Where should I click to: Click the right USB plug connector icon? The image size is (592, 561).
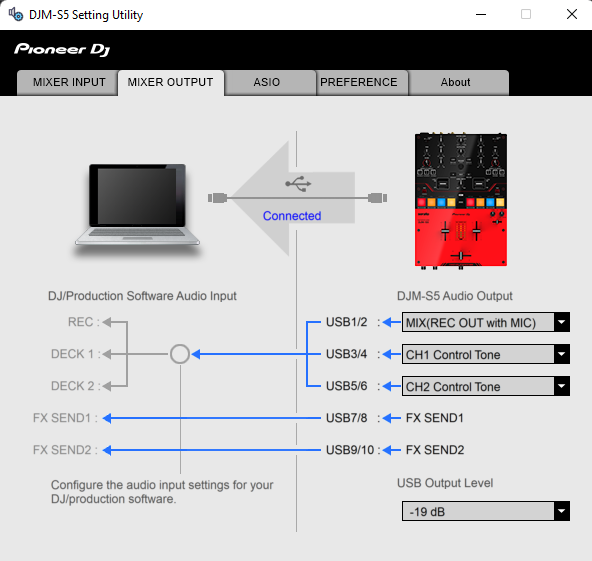[378, 198]
